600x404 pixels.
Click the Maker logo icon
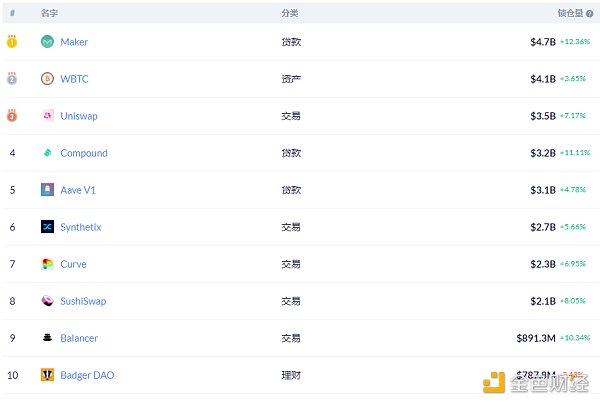[x=47, y=41]
